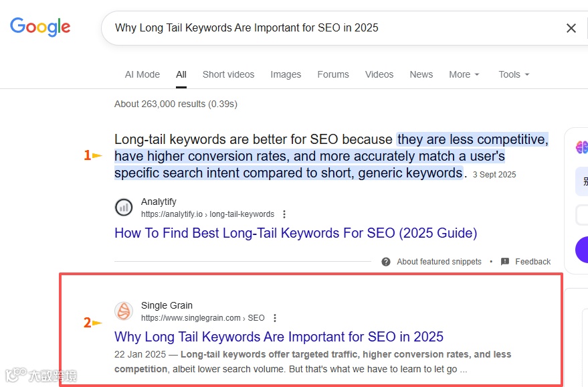This screenshot has width=588, height=387.
Task: Show the News results tab
Action: (421, 74)
